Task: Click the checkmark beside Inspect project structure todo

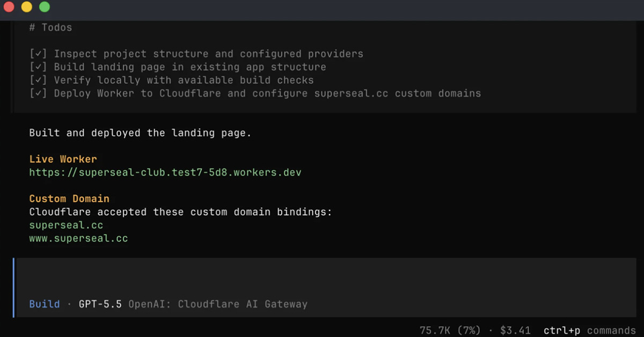Action: point(39,54)
